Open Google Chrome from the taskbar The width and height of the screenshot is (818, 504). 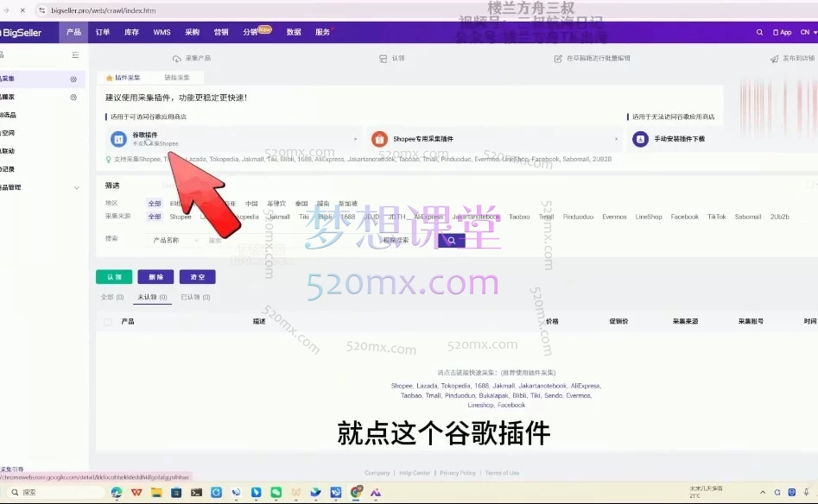pos(357,492)
